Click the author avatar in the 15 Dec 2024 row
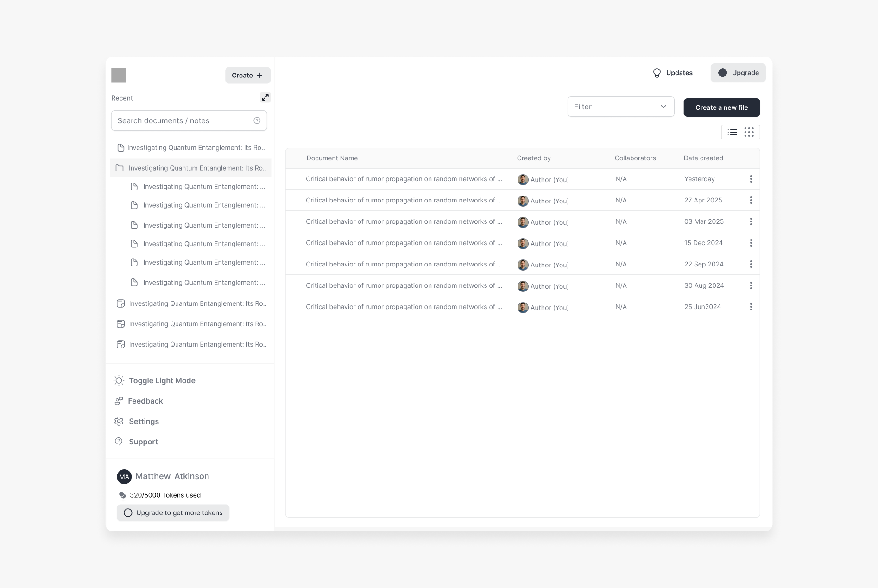 click(x=523, y=244)
